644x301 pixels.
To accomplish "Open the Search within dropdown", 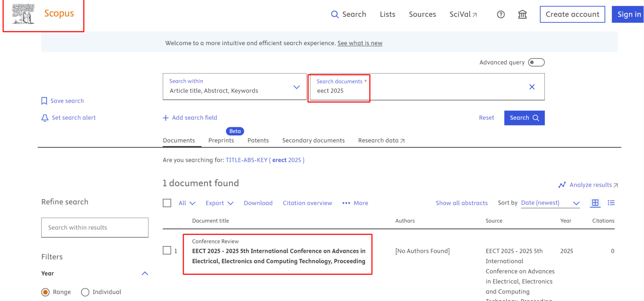I will (x=234, y=87).
